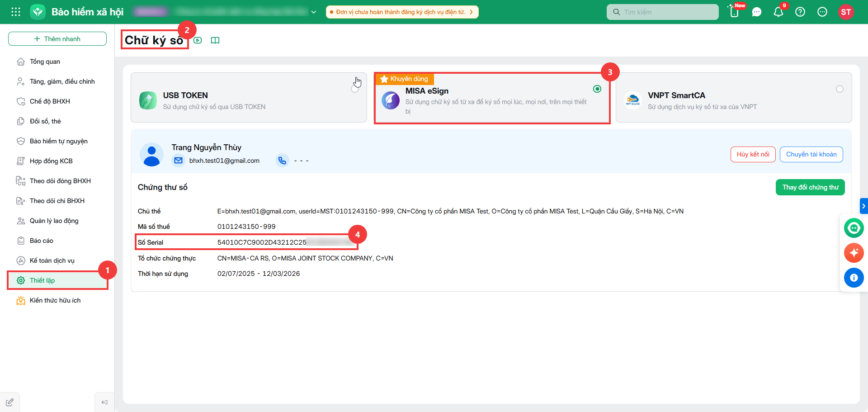This screenshot has height=412, width=868.
Task: Click the Tìm kiếm search field
Action: click(x=663, y=12)
